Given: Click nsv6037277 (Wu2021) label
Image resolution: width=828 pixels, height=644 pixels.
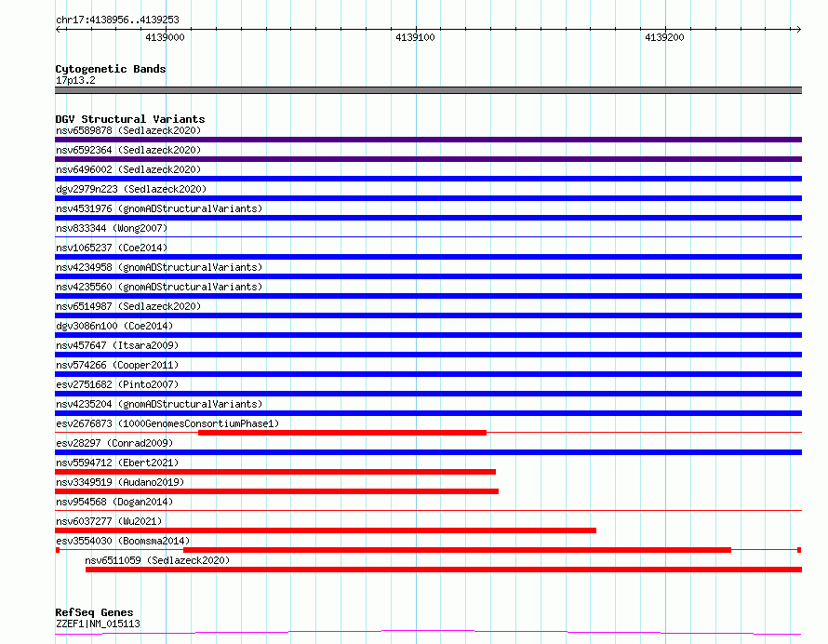Looking at the screenshot, I should 109,521.
